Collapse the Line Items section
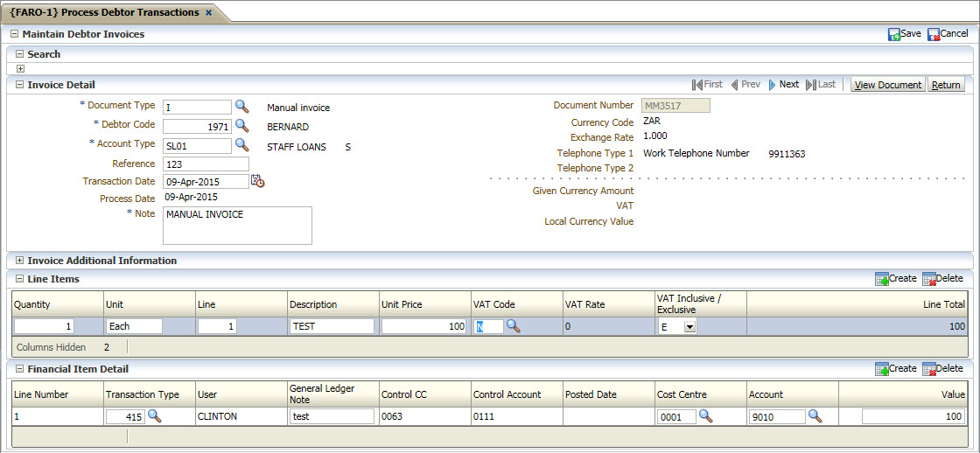 coord(20,279)
